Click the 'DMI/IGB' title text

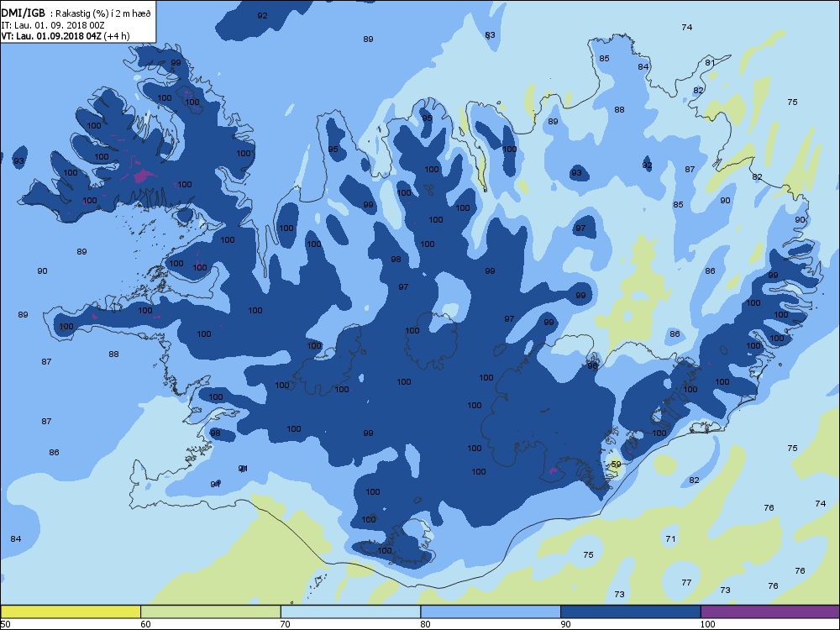24,13
